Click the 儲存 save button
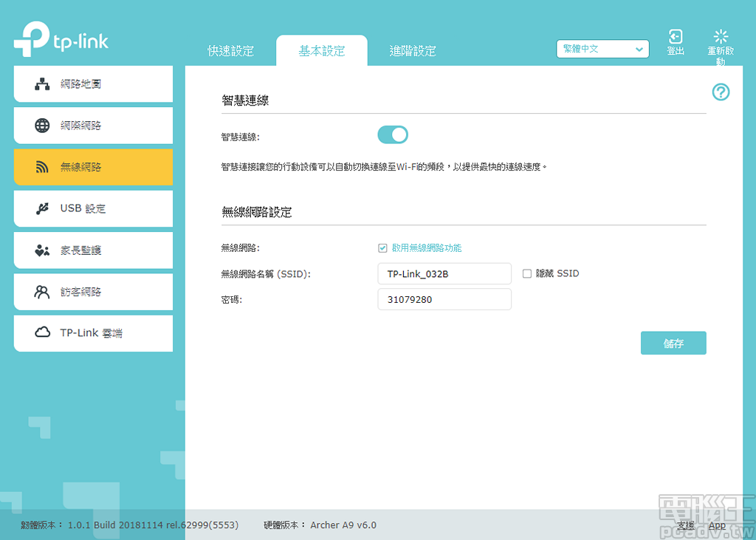The width and height of the screenshot is (756, 540). tap(673, 343)
